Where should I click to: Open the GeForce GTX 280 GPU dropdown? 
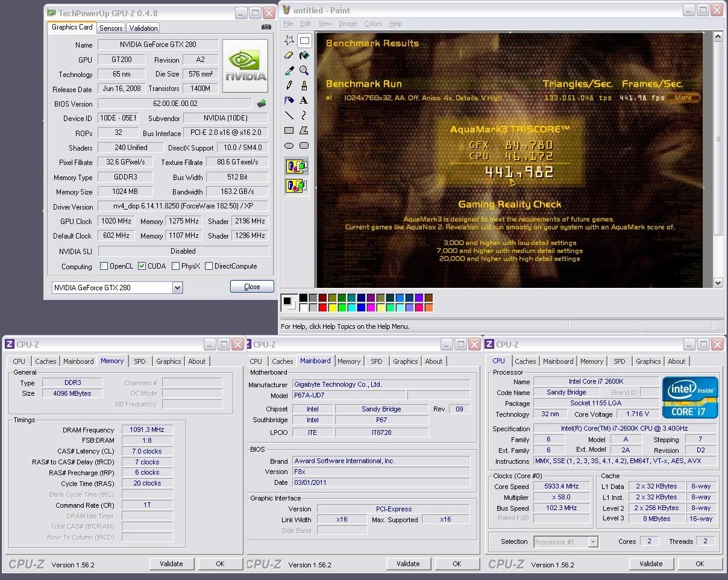click(177, 288)
